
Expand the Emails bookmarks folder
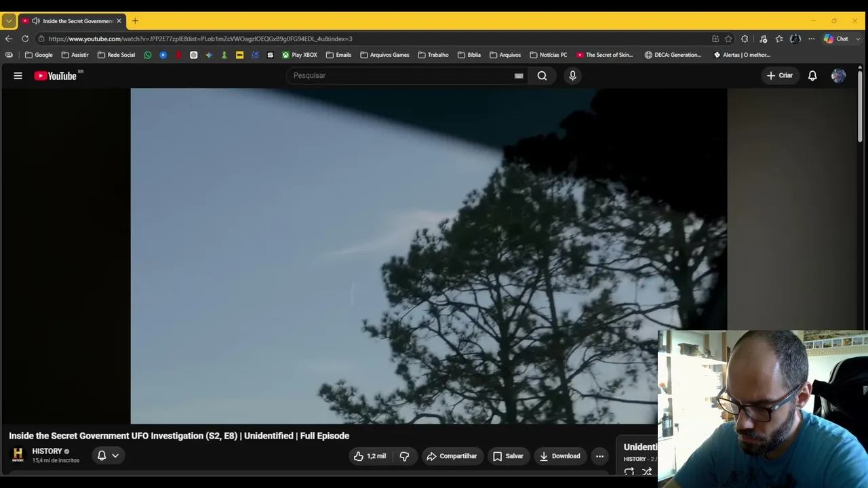[338, 55]
